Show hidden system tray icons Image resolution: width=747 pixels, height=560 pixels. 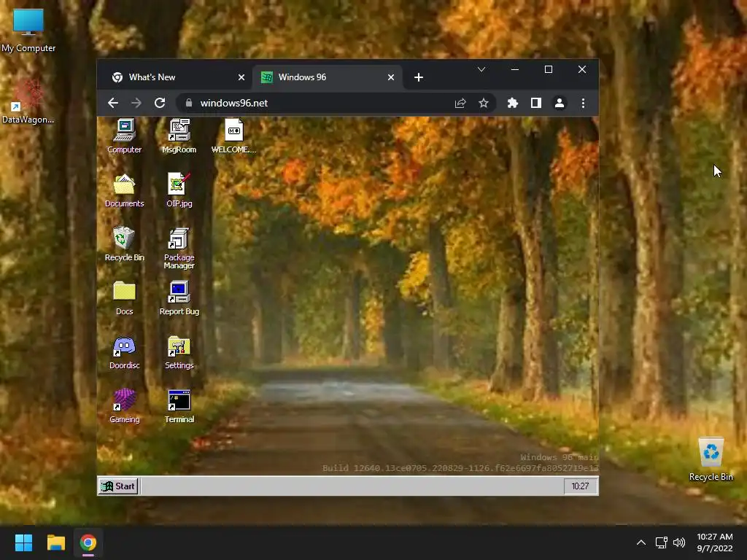tap(641, 542)
